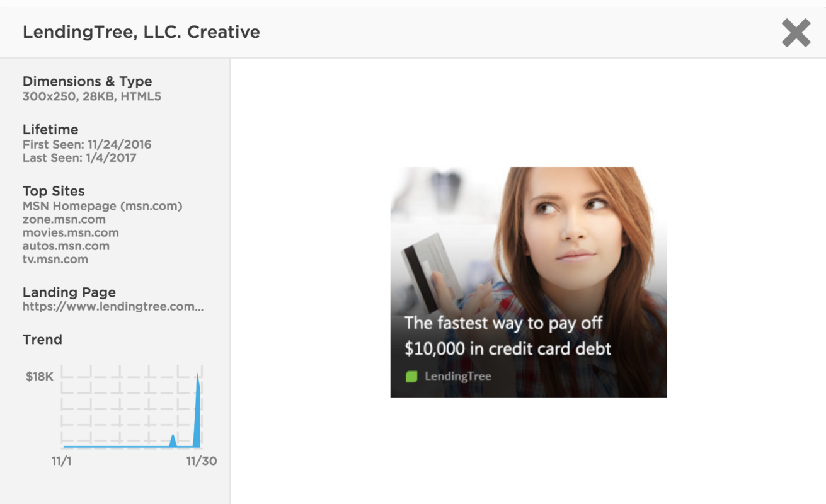The height and width of the screenshot is (504, 826).
Task: Click the LendingTree, LLC. Creative title
Action: [x=141, y=32]
